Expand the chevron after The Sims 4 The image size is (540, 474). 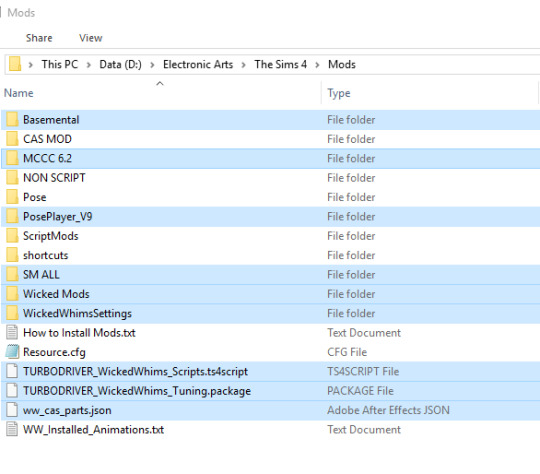coord(317,65)
